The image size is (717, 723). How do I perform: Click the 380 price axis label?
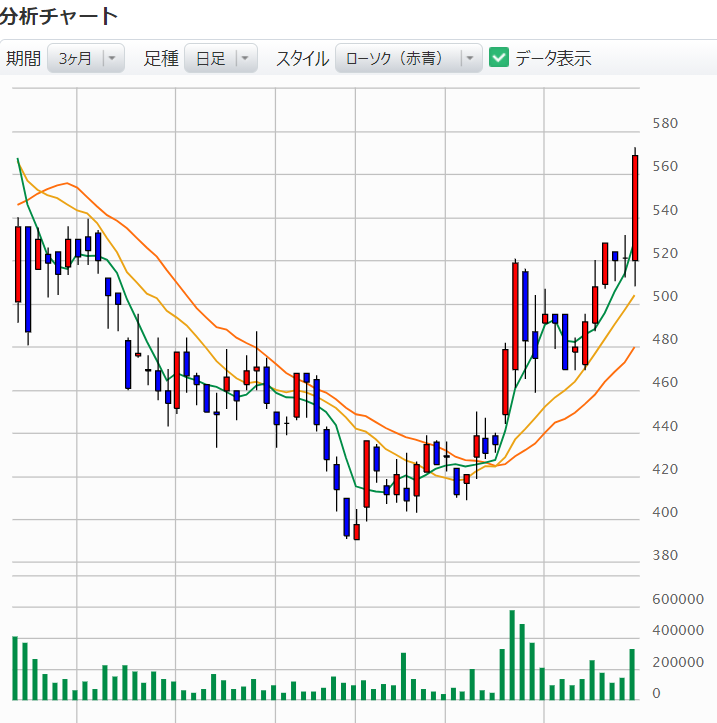665,555
